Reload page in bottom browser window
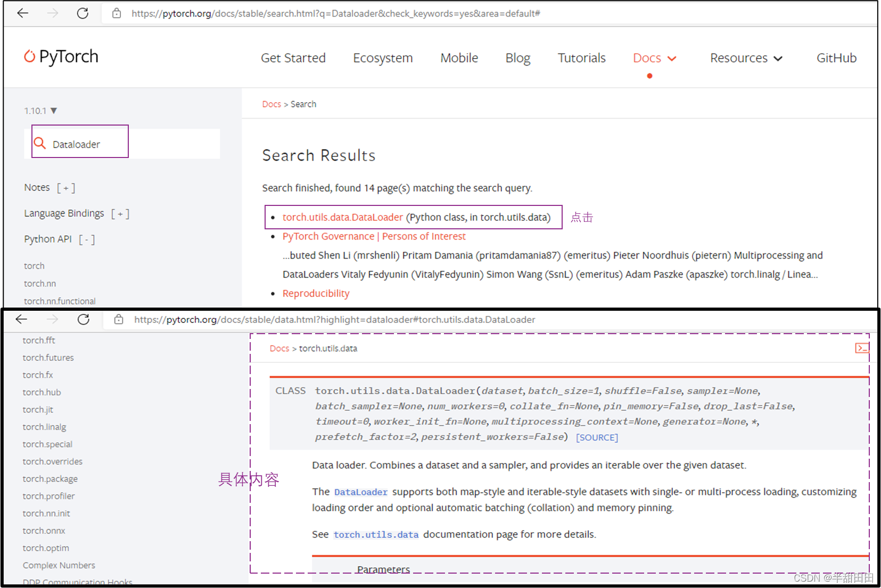The image size is (881, 588). click(84, 319)
